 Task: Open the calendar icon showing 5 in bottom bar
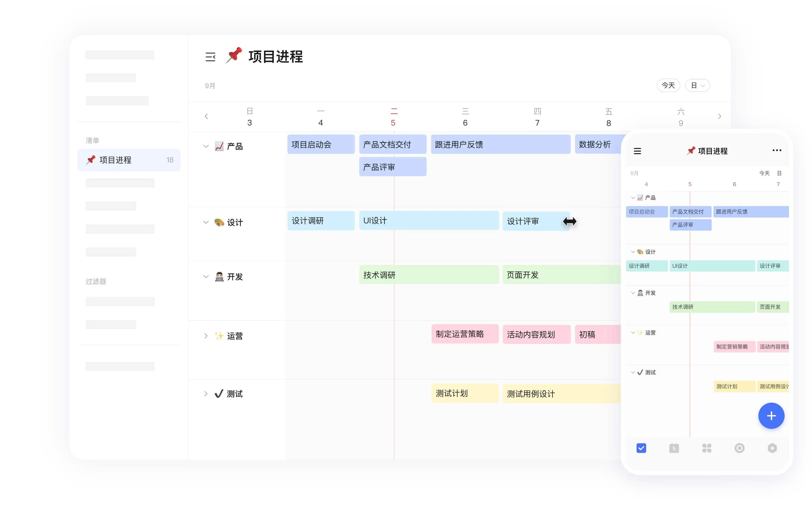[x=674, y=448]
